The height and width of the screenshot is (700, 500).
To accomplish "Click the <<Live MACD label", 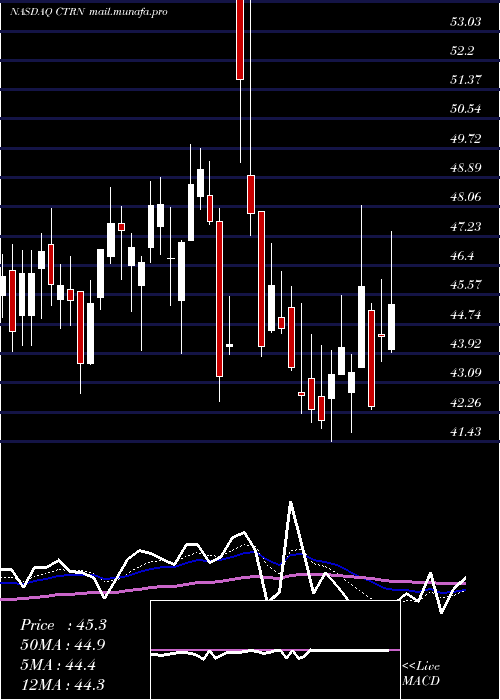I will click(421, 673).
